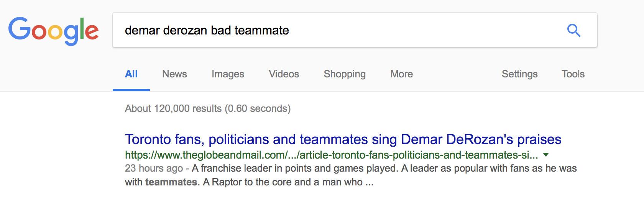
Task: Open the Settings menu
Action: (x=519, y=74)
